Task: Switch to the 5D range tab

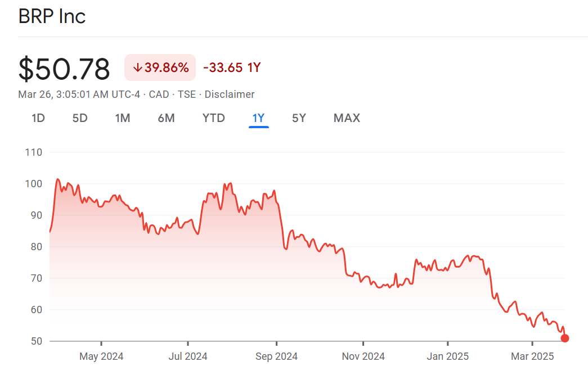Action: pyautogui.click(x=80, y=118)
